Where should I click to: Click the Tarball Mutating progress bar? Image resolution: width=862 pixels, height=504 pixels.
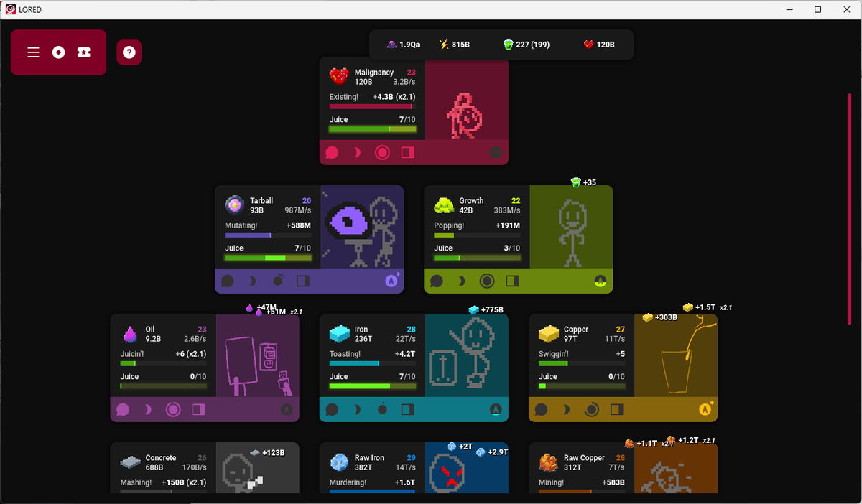[268, 235]
